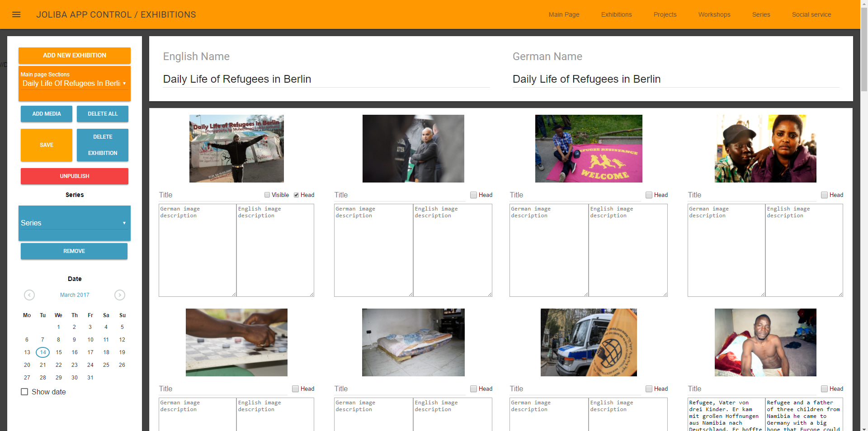Edit English text starting 'Refugee and a father'
This screenshot has width=868, height=431.
point(804,414)
